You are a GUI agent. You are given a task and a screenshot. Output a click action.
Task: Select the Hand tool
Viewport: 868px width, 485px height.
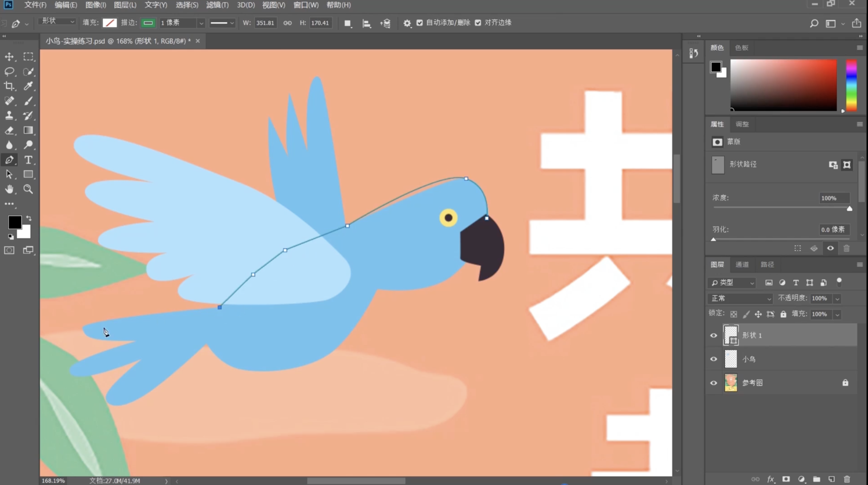pos(9,189)
